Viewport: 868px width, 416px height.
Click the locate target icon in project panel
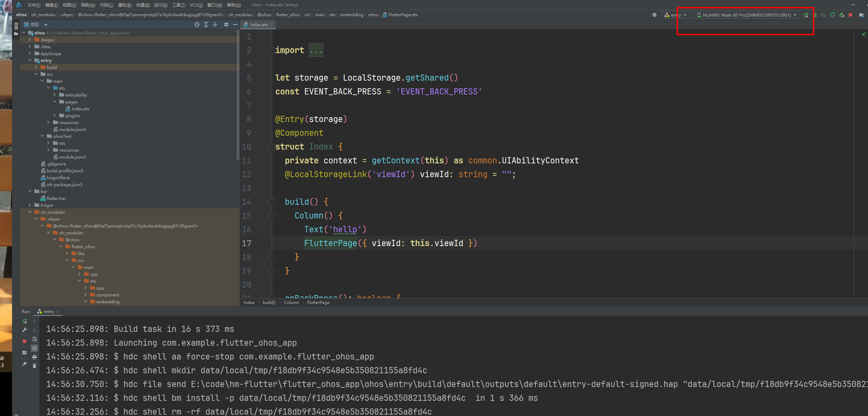[197, 24]
